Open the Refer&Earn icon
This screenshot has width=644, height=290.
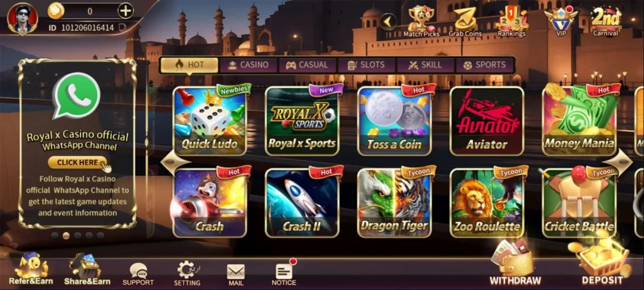pyautogui.click(x=31, y=269)
